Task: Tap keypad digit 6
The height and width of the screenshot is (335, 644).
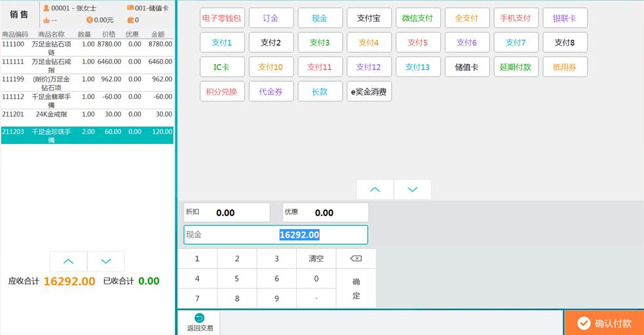Action: click(276, 279)
